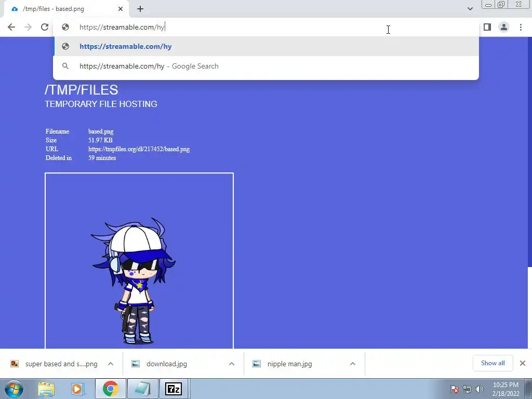Viewport: 532px width, 399px height.
Task: Open the Windows Start menu orb
Action: pyautogui.click(x=14, y=389)
